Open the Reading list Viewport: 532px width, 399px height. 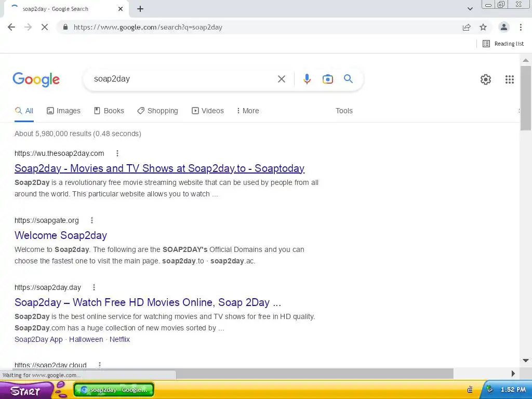[503, 44]
